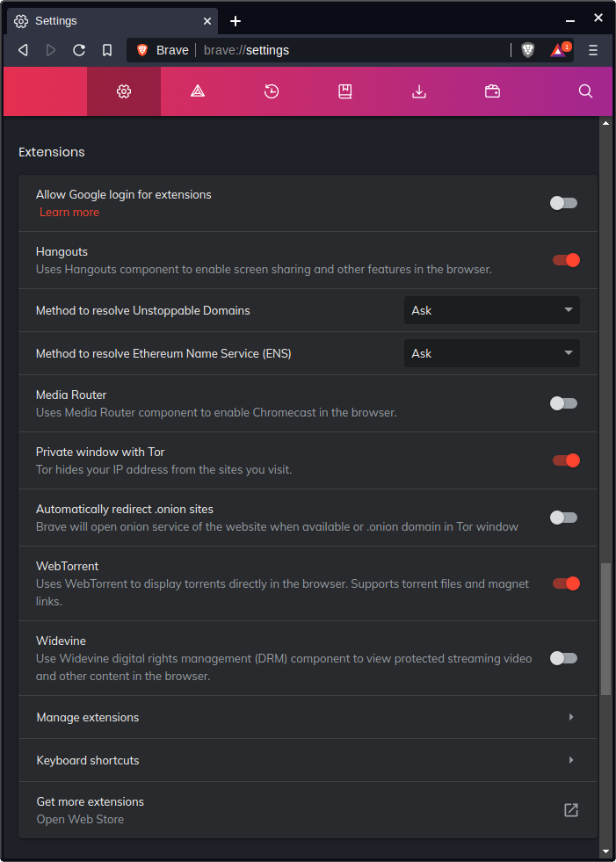Click the Learn more link

pos(69,213)
